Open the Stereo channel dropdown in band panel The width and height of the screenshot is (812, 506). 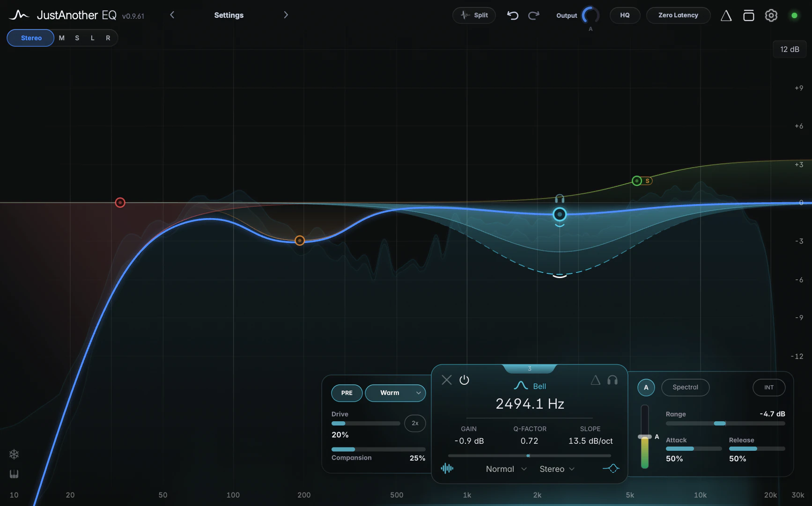pyautogui.click(x=557, y=469)
